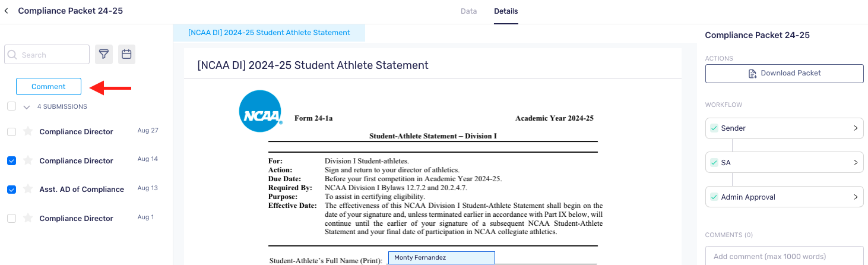Click the back arrow beside Compliance Packet 24-25

pos(7,11)
